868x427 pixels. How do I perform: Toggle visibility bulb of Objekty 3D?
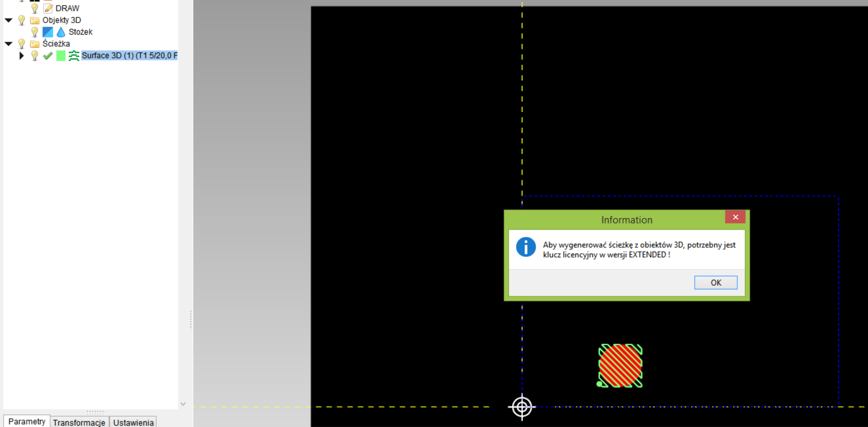21,20
